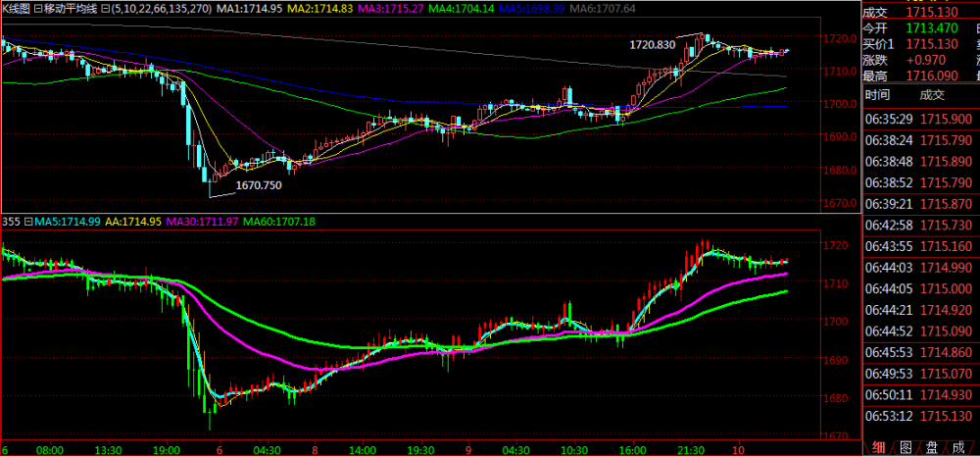
Task: Click the 04:30 label after date 6
Action: click(267, 449)
